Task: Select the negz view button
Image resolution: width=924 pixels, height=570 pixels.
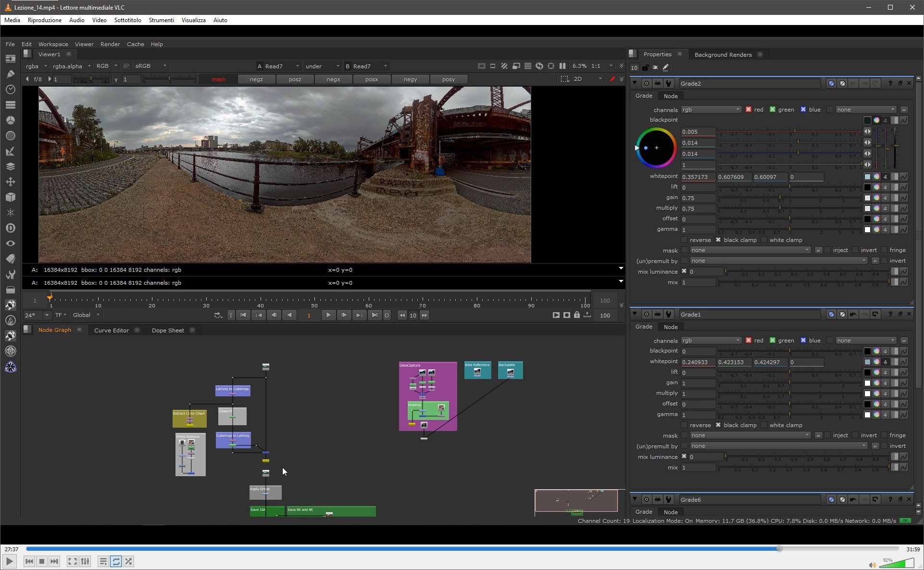Action: coord(256,79)
